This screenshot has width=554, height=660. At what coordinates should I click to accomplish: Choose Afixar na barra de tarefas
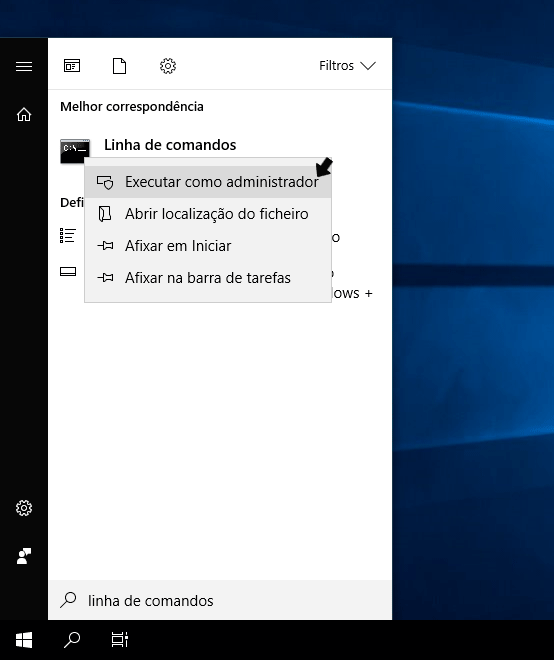pos(208,278)
